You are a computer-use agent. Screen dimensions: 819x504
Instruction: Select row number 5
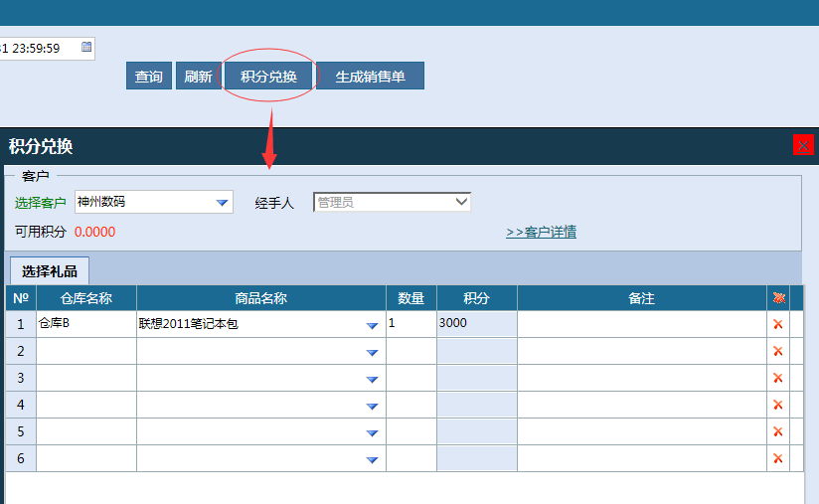[x=21, y=431]
